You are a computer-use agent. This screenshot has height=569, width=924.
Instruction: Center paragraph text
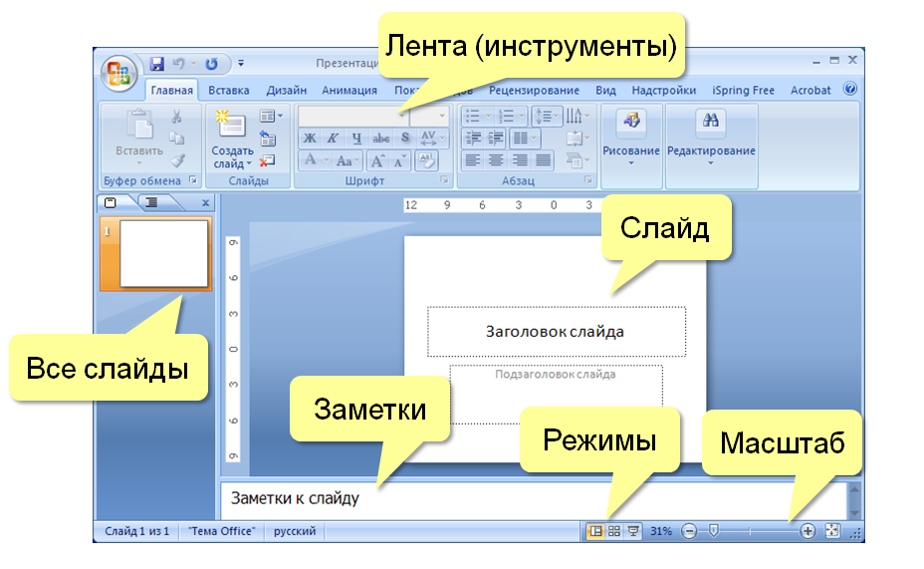(496, 159)
